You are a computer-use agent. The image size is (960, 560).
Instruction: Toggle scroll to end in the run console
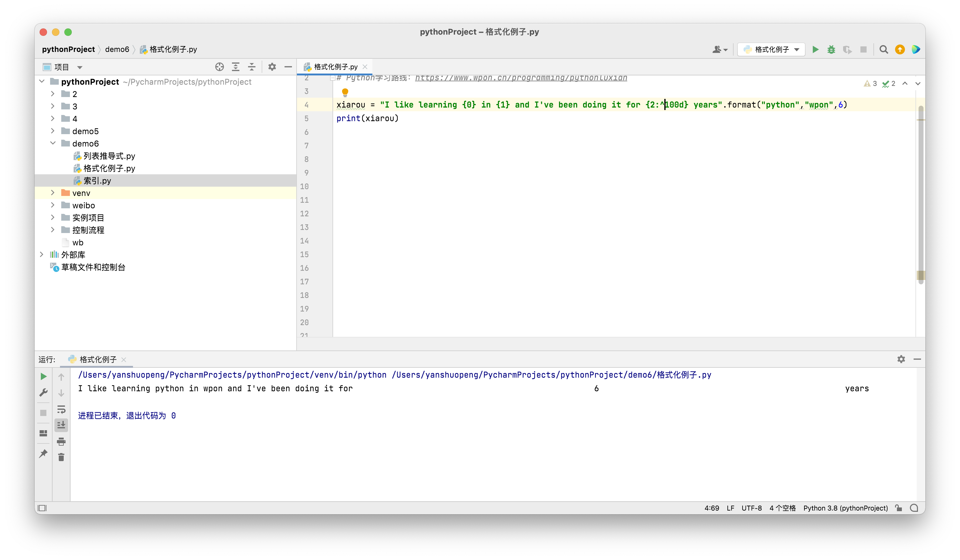(x=61, y=425)
